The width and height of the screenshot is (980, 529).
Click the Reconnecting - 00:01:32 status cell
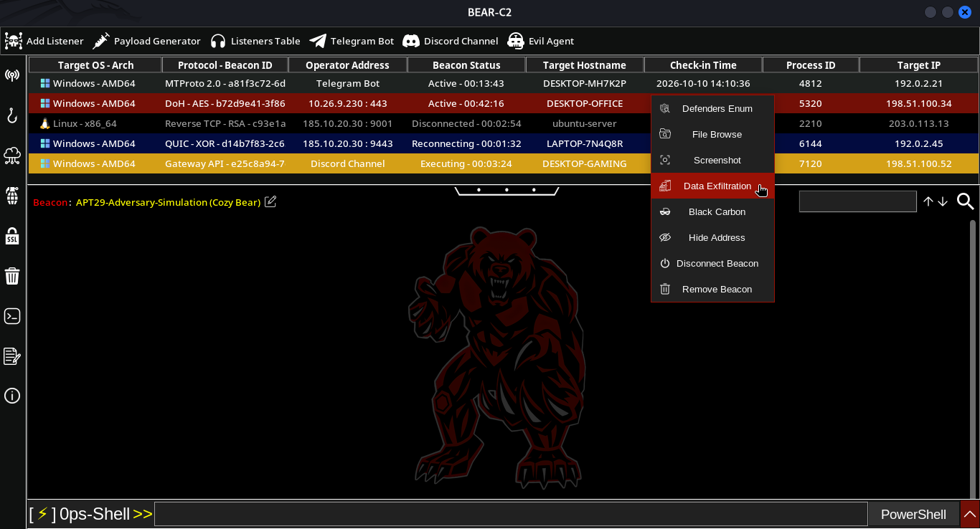click(466, 143)
